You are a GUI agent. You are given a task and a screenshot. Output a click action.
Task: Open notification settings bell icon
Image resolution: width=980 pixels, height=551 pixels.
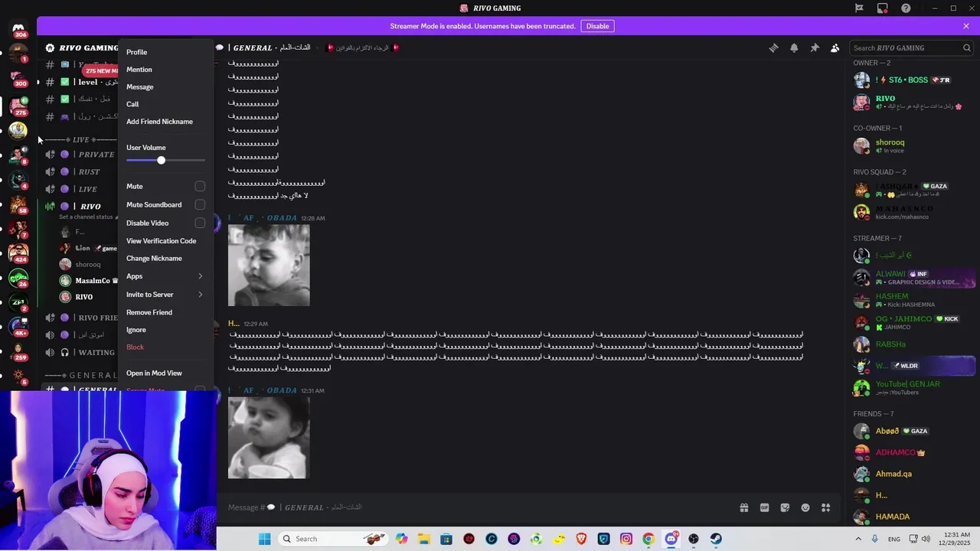tap(794, 47)
